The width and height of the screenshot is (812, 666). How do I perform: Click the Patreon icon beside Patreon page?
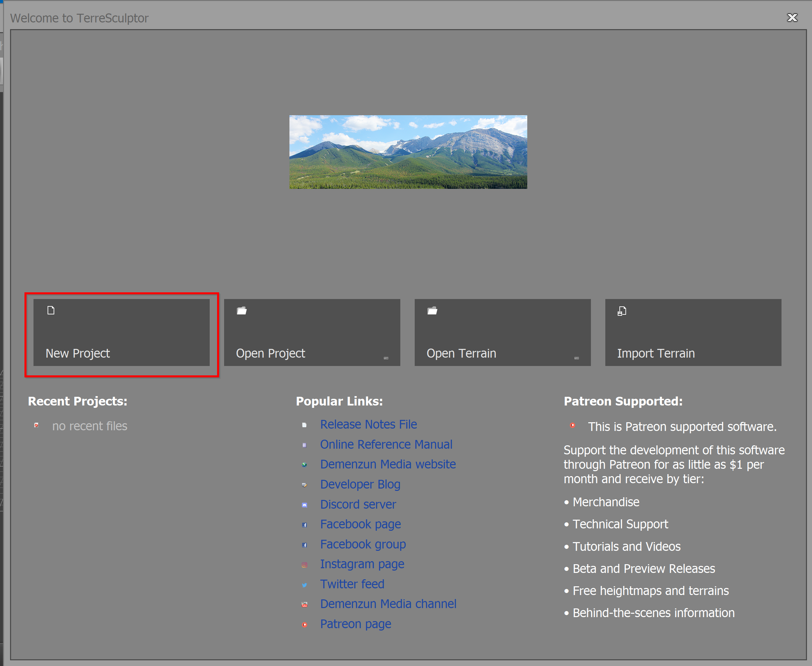click(x=304, y=624)
